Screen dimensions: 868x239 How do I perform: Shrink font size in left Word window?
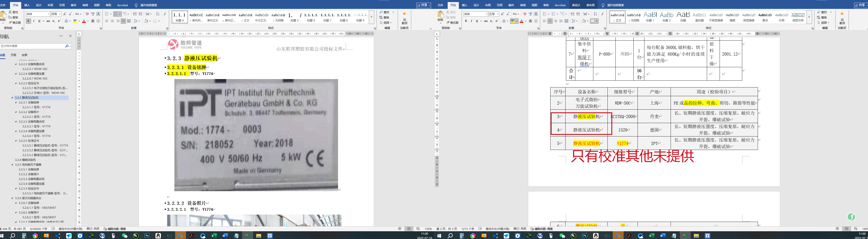coord(70,14)
